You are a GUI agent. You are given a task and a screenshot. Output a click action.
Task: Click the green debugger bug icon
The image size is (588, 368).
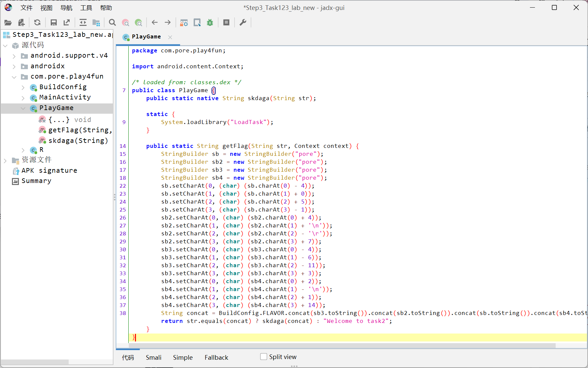point(210,23)
